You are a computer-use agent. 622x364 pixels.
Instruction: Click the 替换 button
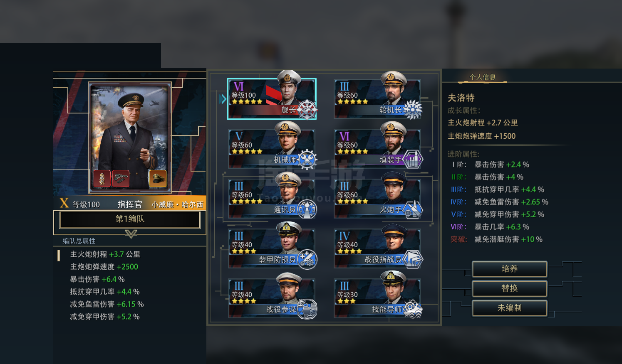point(510,288)
